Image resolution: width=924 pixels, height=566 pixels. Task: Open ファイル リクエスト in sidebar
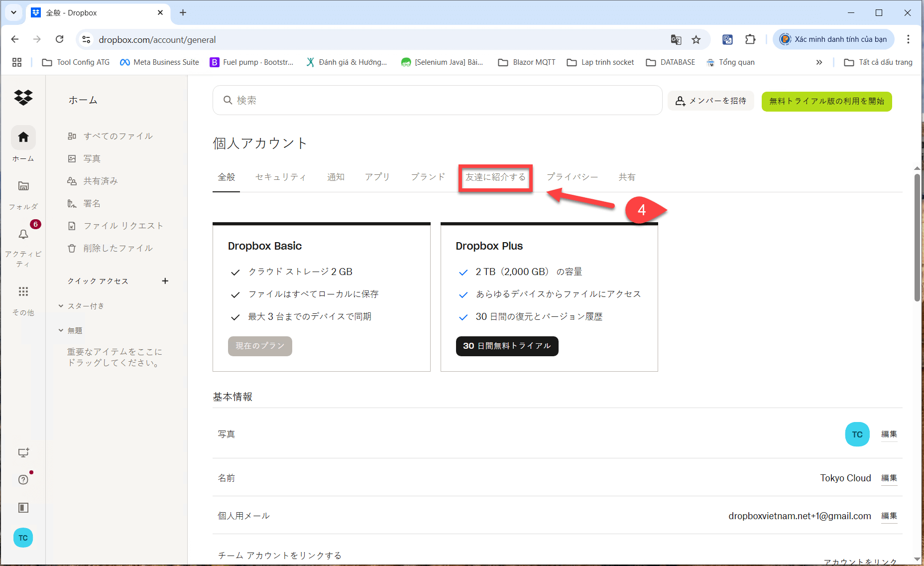(x=115, y=226)
